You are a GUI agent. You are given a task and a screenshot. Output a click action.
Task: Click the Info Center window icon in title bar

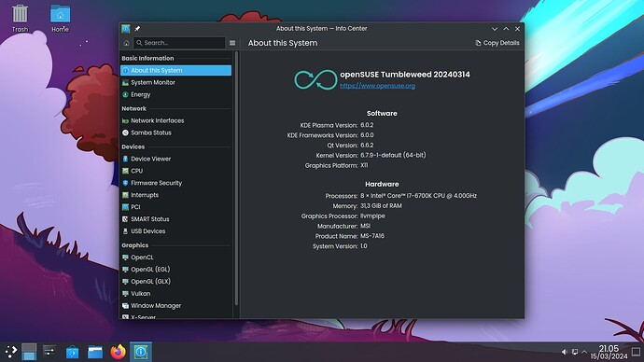[126, 29]
